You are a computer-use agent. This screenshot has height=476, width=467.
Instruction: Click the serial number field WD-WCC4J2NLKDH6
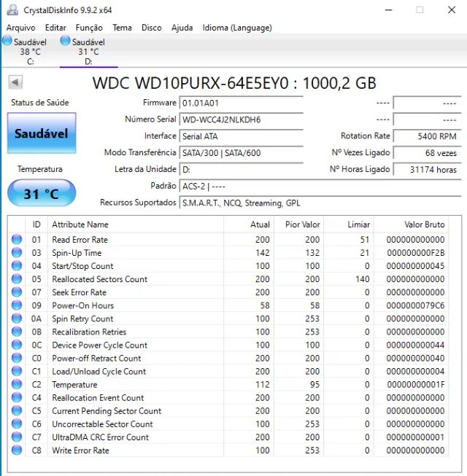242,120
